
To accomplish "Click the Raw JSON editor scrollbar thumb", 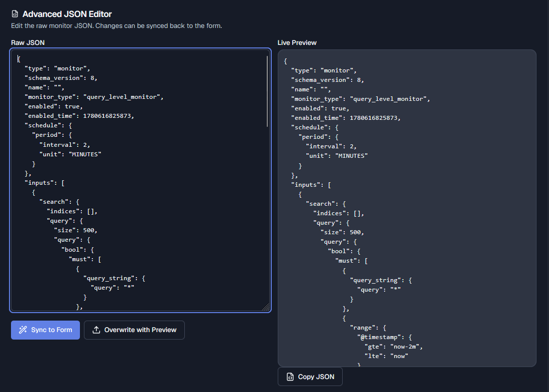I will coord(267,91).
